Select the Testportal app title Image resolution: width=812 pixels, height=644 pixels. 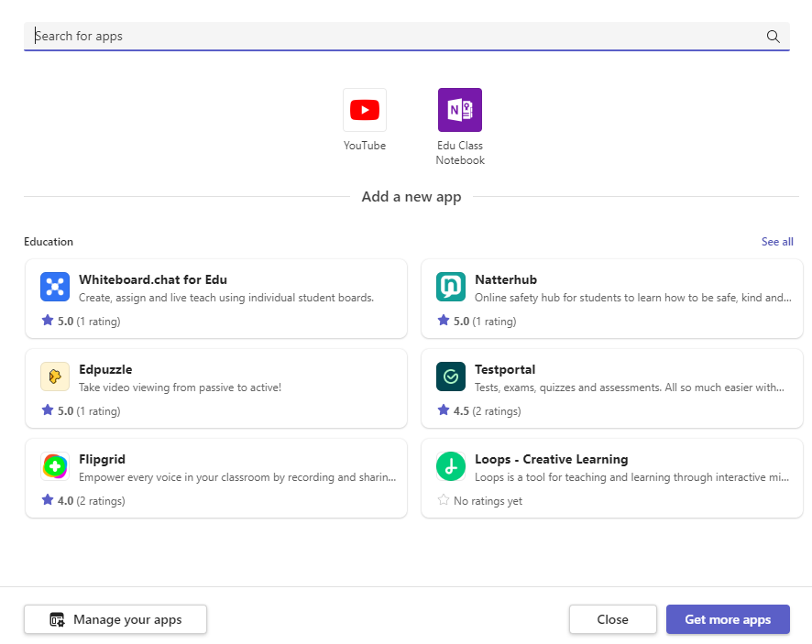point(505,369)
